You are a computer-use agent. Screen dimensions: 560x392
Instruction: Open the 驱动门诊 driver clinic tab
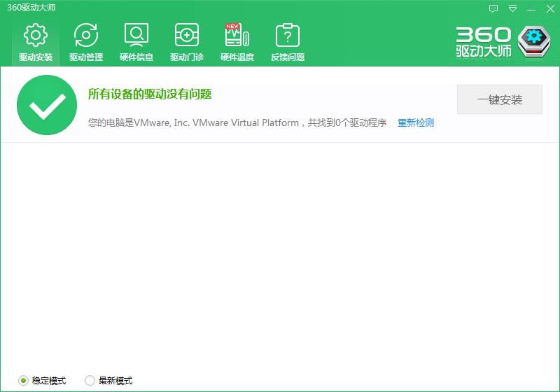[187, 43]
